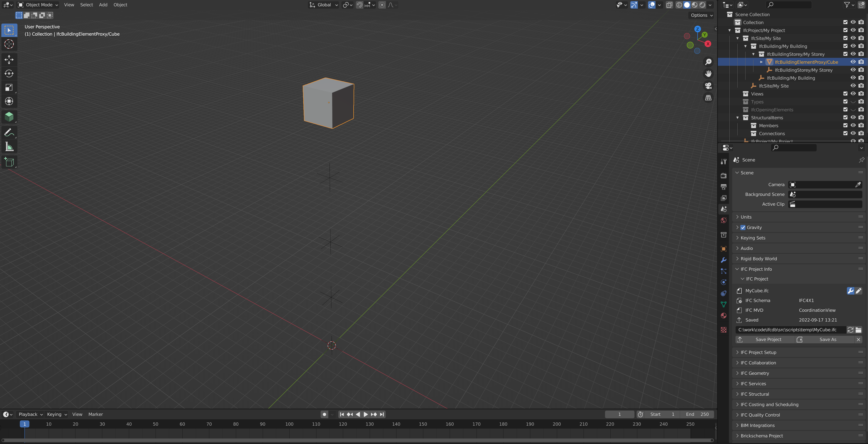Jump to the timeline end frame
The width and height of the screenshot is (868, 444).
click(x=382, y=414)
